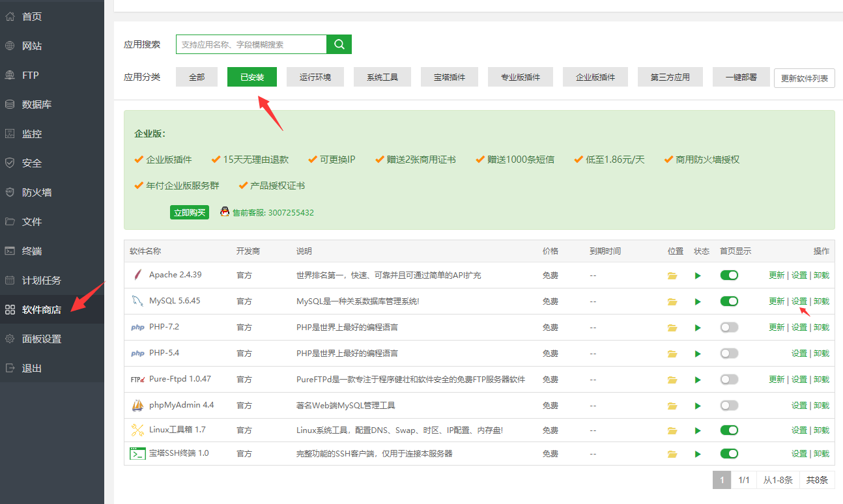The image size is (843, 504).
Task: Select the 企业版插件 category tab
Action: tap(595, 77)
